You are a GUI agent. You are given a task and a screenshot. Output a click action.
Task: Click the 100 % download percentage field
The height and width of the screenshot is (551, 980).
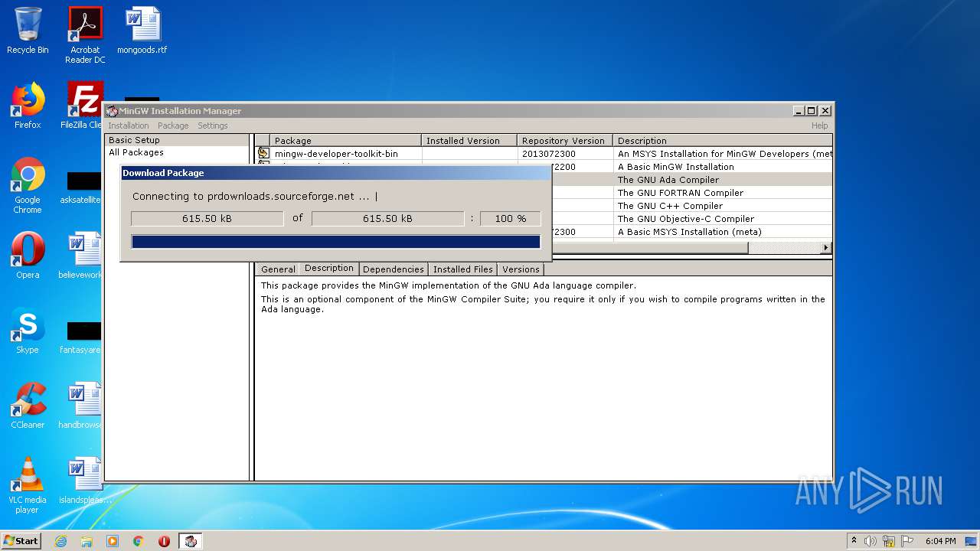(x=510, y=218)
